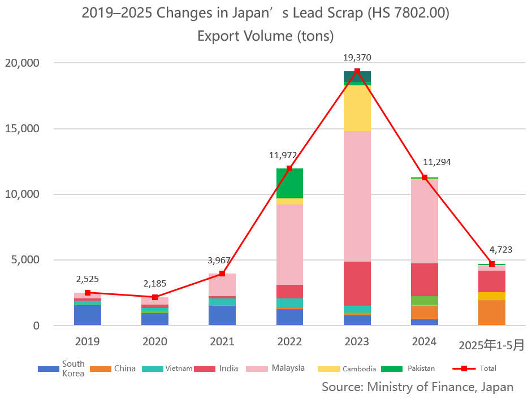This screenshot has width=532, height=399.
Task: Click the '3,967' data label
Action: (219, 260)
